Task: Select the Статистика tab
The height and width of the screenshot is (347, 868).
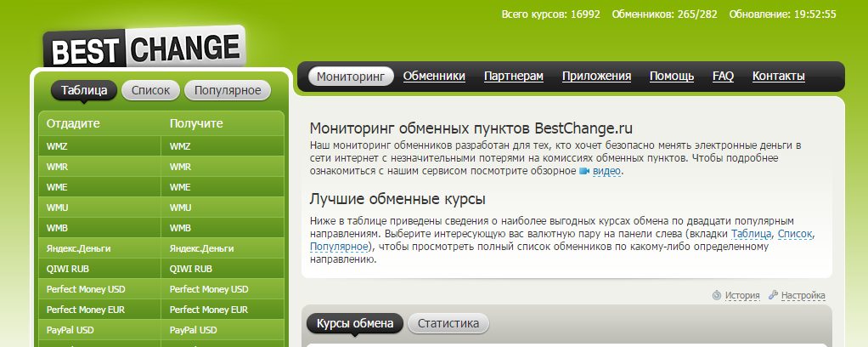Action: (x=448, y=324)
